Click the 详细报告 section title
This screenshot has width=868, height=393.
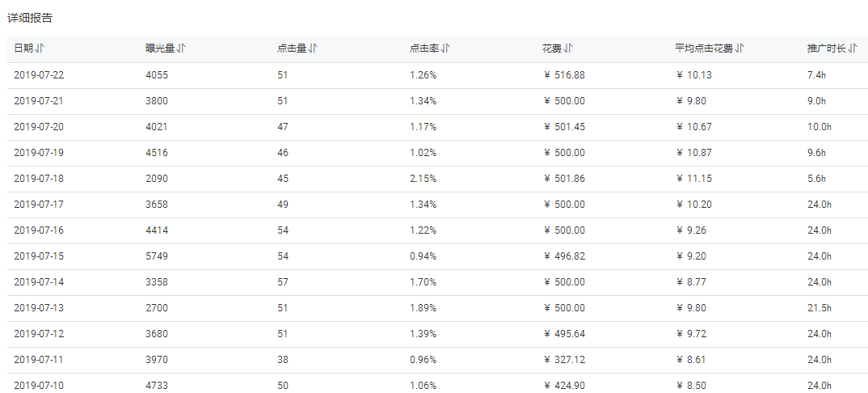(x=30, y=17)
